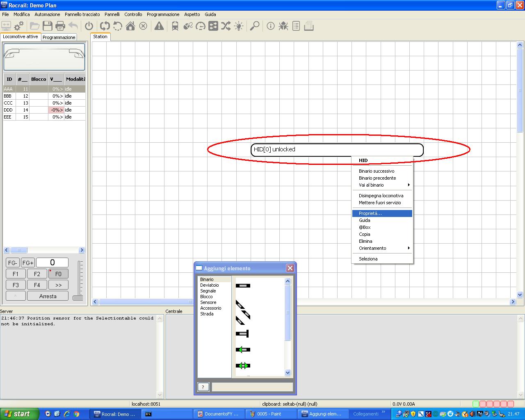Viewport: 525px width, 420px height.
Task: Expand the Orientamento submenu
Action: click(x=382, y=248)
